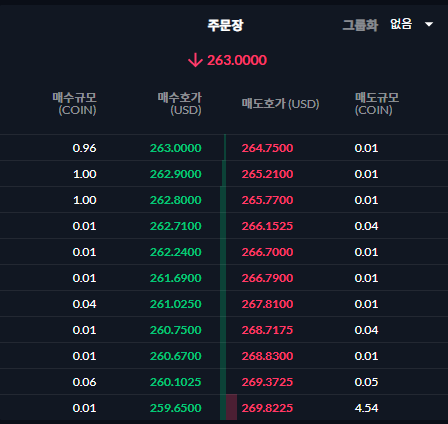Select ask price 269.8225
Viewport: 448px width, 424px height.
coord(267,408)
